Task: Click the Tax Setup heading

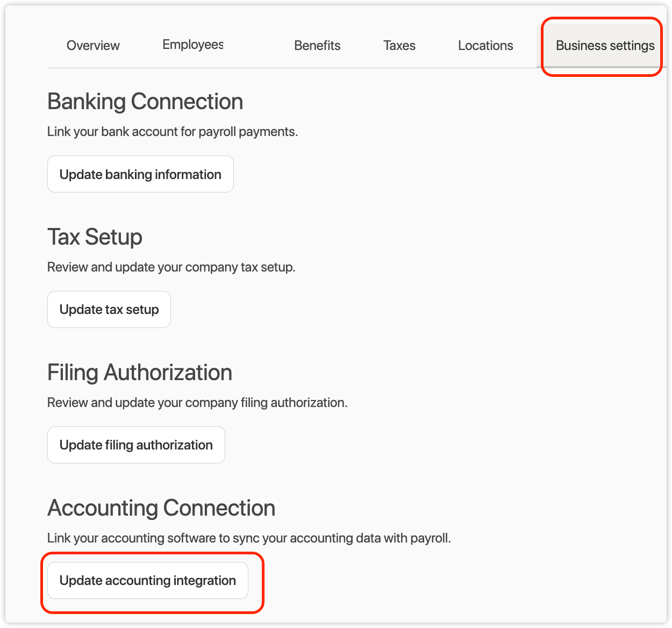Action: pyautogui.click(x=95, y=237)
